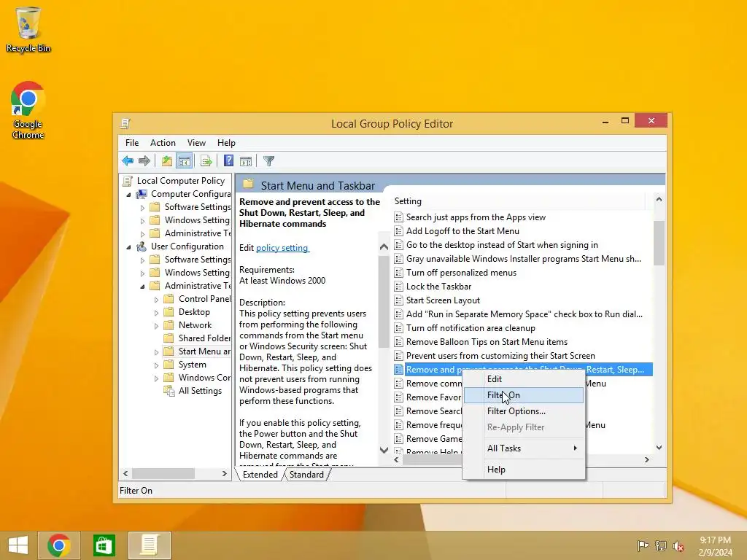Click the taskbar clock showing 9:17 PM
Image resolution: width=747 pixels, height=560 pixels.
715,545
